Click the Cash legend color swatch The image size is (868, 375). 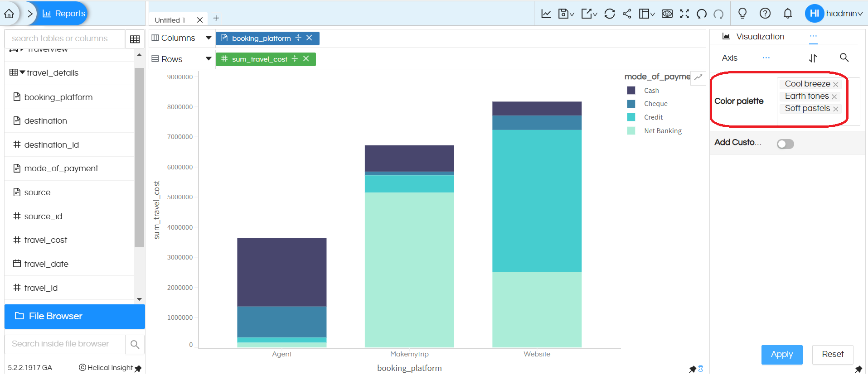click(x=631, y=91)
